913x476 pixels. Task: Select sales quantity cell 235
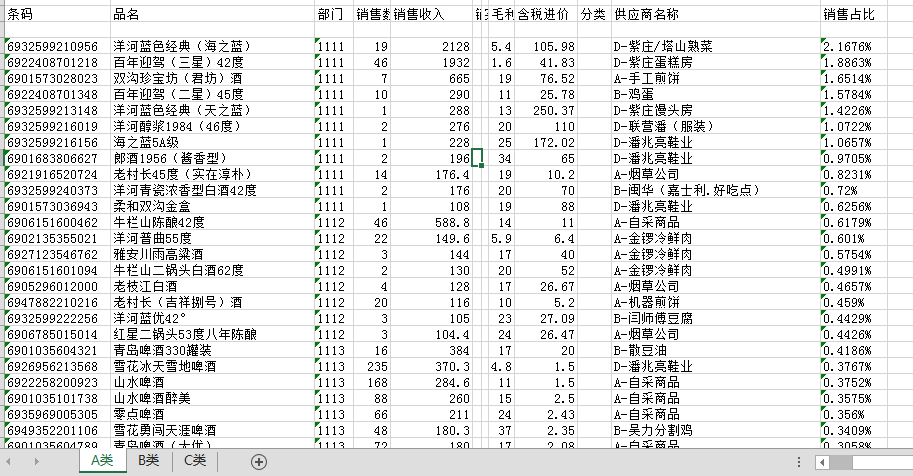371,366
